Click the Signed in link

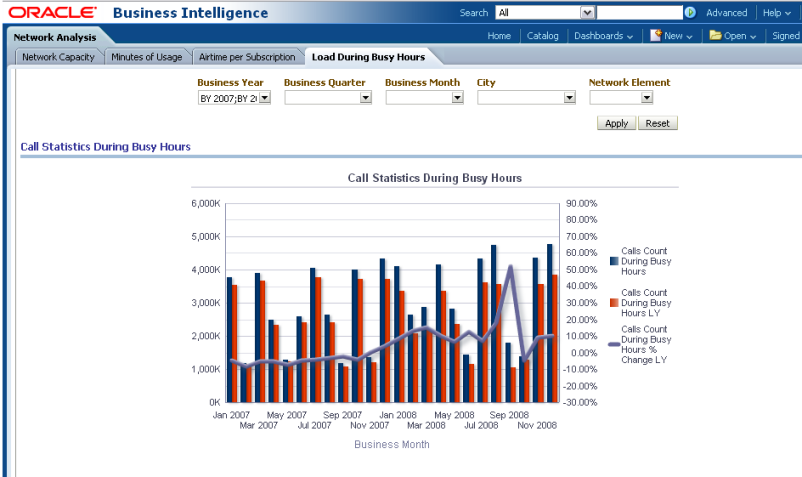pyautogui.click(x=786, y=36)
